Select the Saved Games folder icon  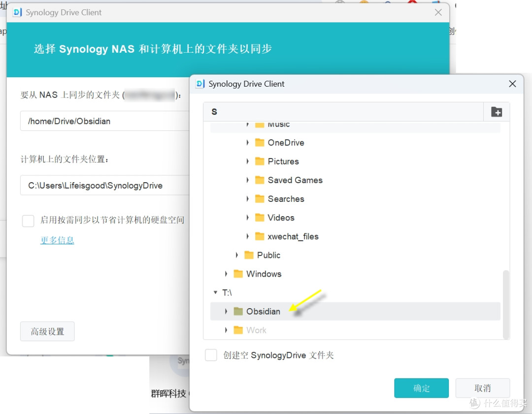coord(260,180)
